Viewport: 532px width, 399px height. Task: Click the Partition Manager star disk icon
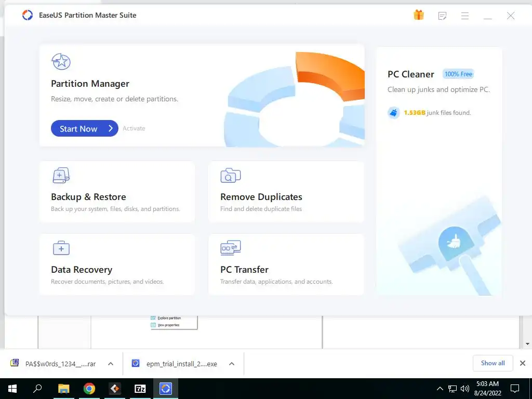[x=61, y=61]
